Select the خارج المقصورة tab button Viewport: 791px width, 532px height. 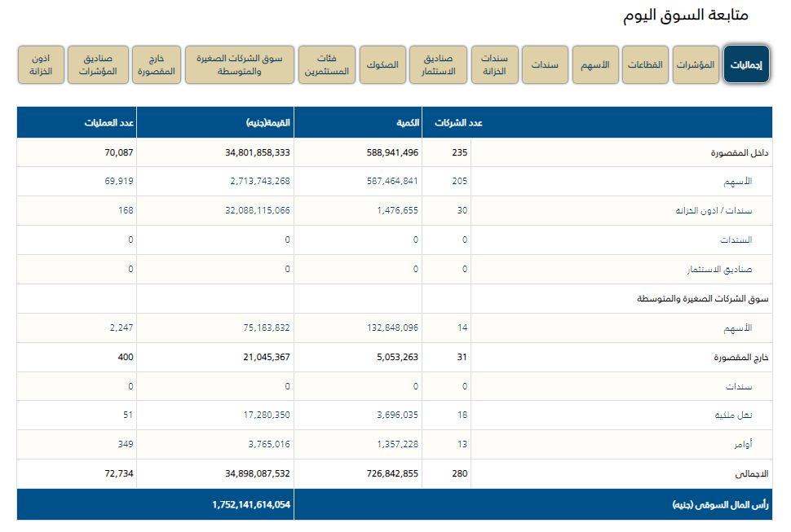coord(154,65)
